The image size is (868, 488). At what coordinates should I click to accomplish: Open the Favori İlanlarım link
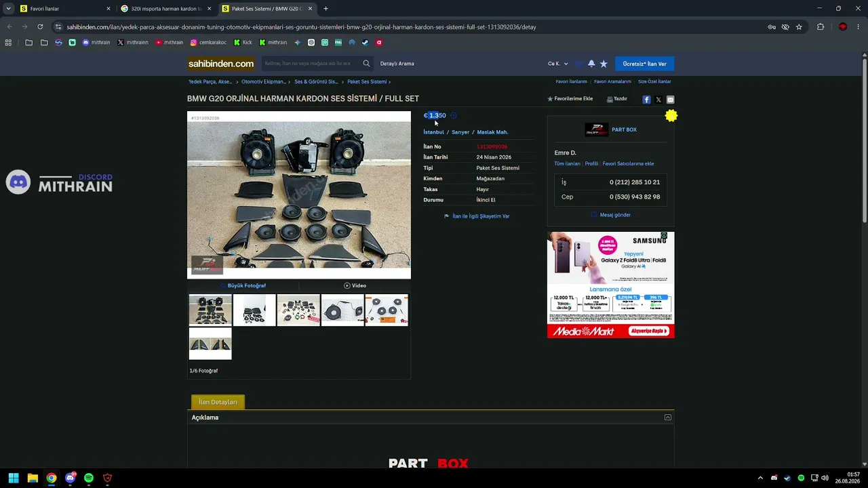point(572,82)
